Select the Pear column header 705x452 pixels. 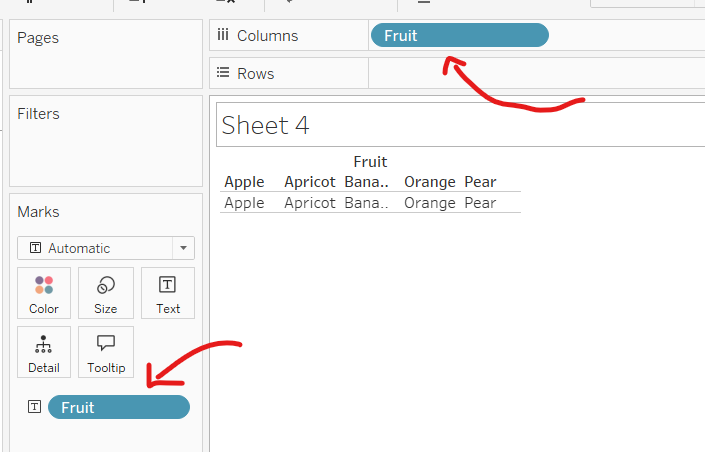(x=480, y=182)
